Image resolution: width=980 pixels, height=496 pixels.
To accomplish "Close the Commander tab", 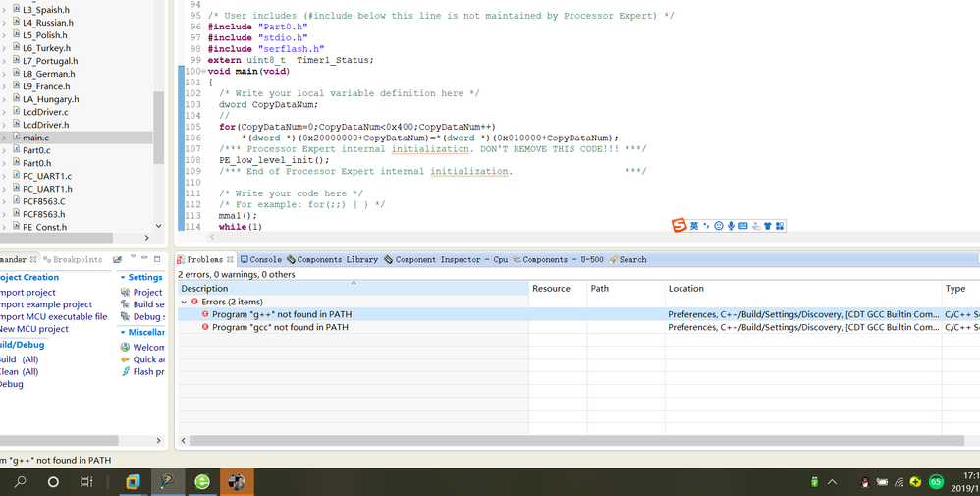I will [x=33, y=259].
